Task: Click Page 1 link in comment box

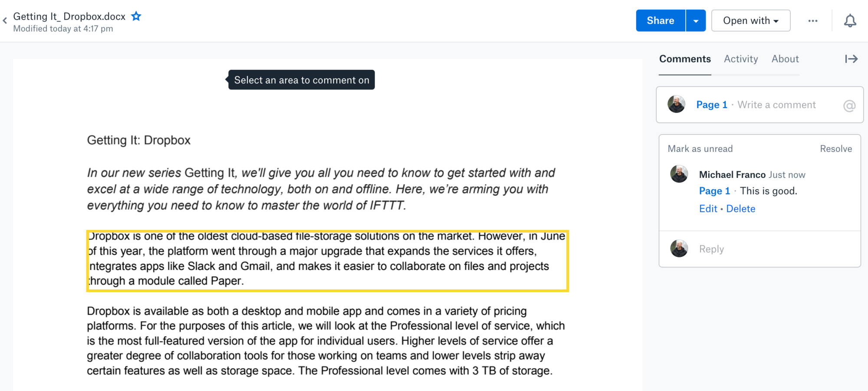Action: tap(712, 105)
